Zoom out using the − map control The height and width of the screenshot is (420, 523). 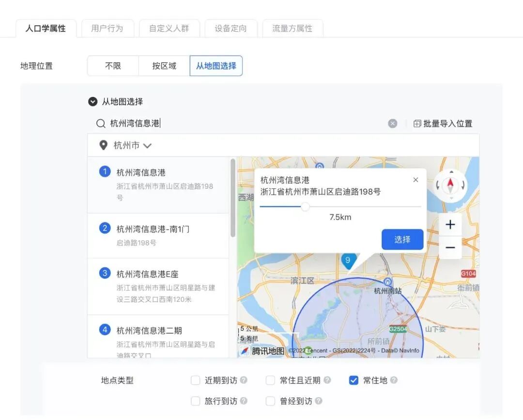(450, 248)
